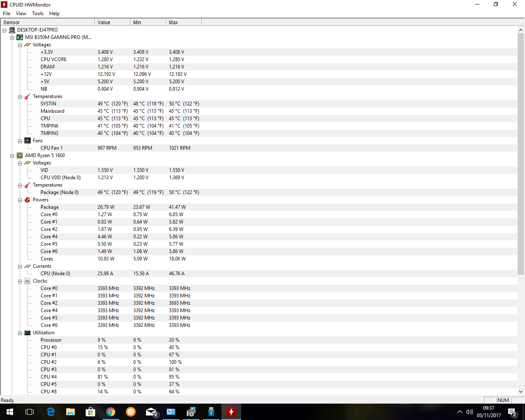Click the NUM indicator in status bar
525x420 pixels.
503,400
